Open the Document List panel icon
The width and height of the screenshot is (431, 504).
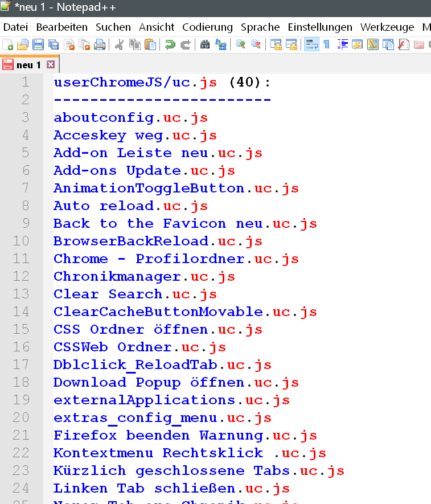point(388,44)
